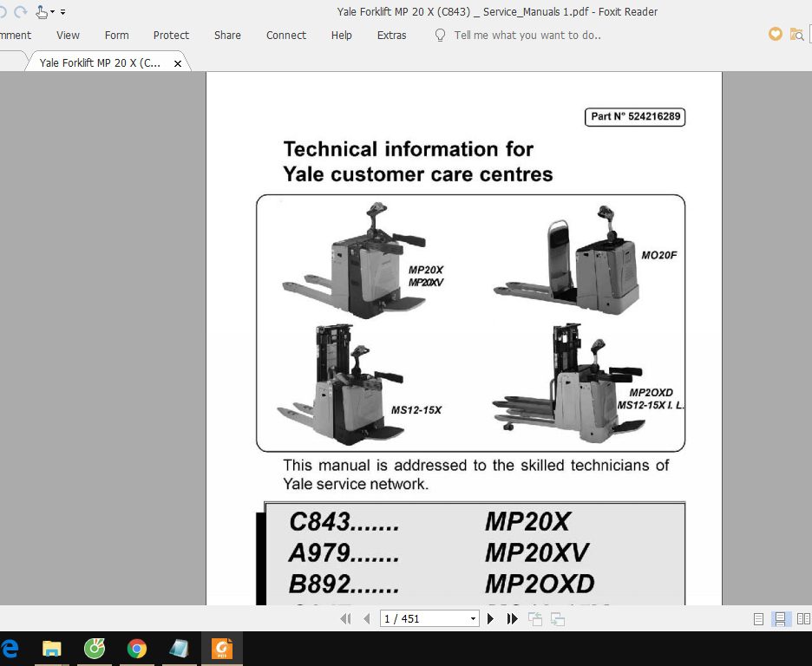
Task: Open the green circular app in the taskbar
Action: 95,649
